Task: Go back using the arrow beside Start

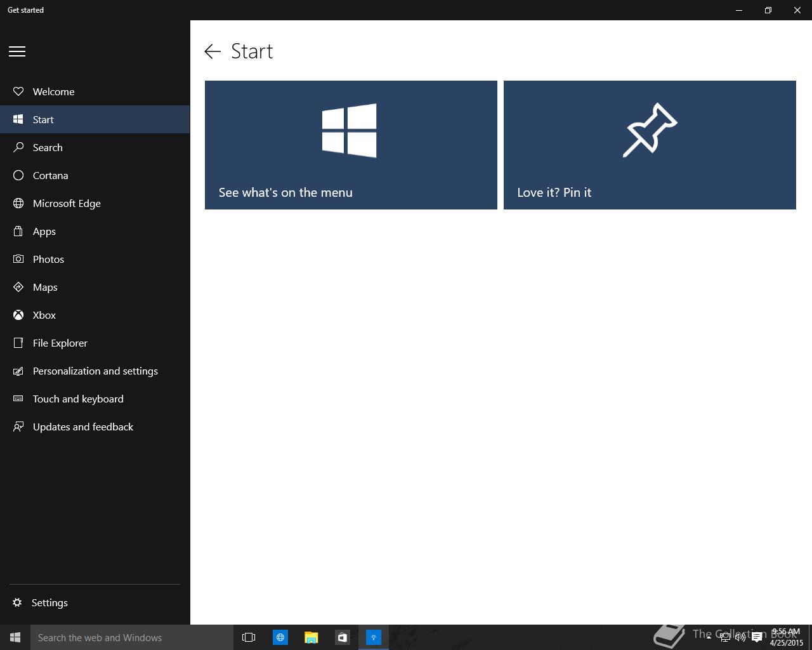Action: 213,51
